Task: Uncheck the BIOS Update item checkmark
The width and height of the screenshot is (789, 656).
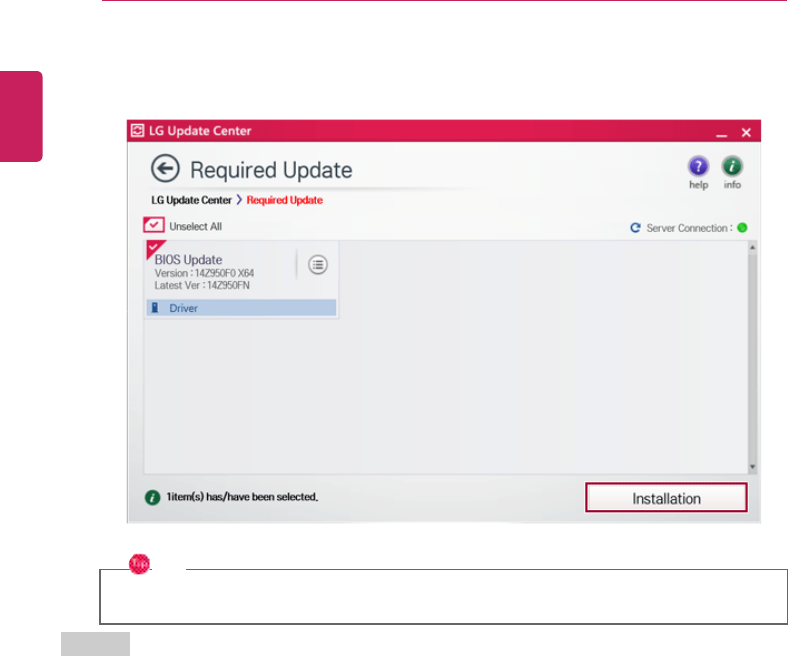Action: point(154,248)
